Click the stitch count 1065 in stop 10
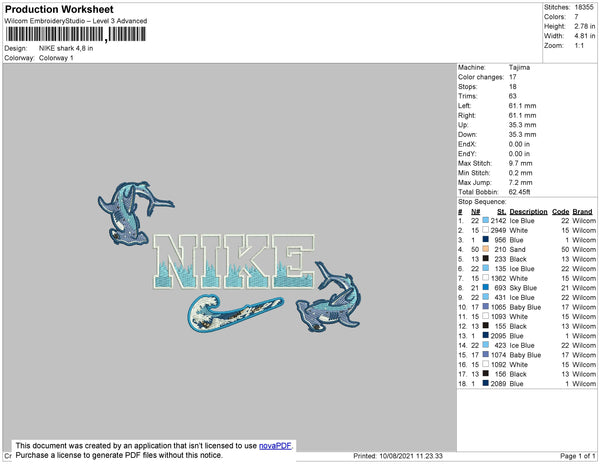 (498, 307)
